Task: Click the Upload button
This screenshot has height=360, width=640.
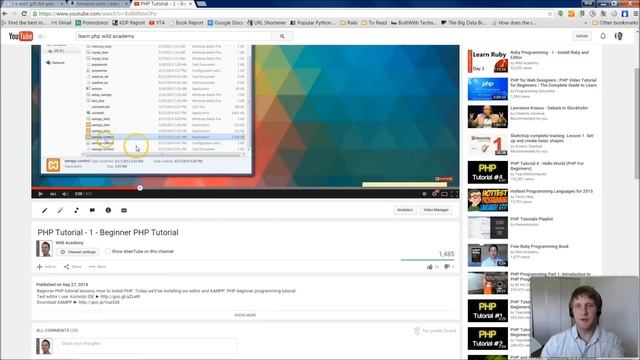Action: [582, 36]
